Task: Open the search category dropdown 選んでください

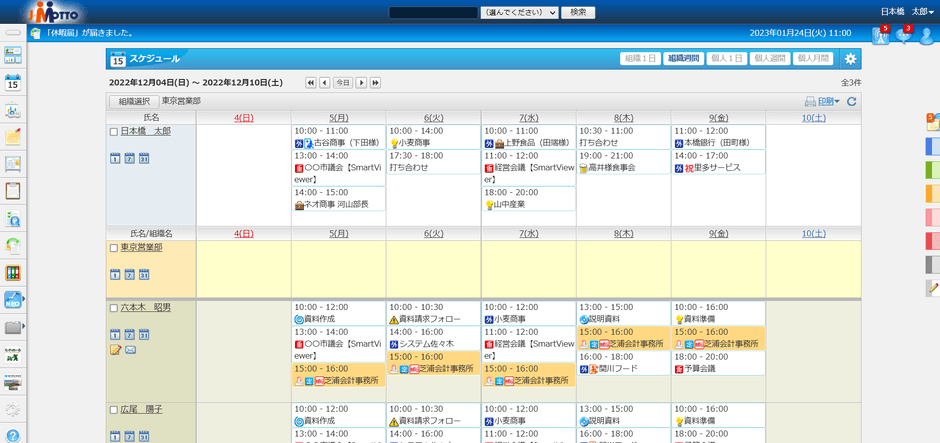Action: (519, 12)
